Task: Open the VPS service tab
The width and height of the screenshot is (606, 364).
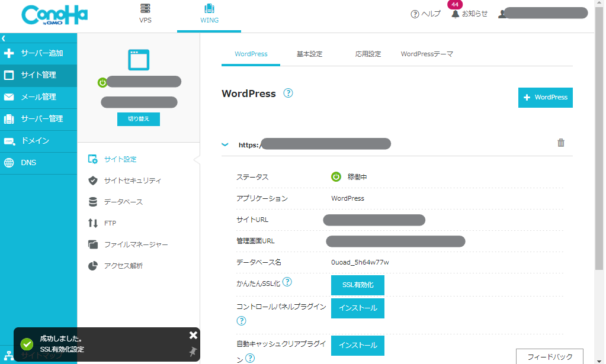Action: pos(145,14)
